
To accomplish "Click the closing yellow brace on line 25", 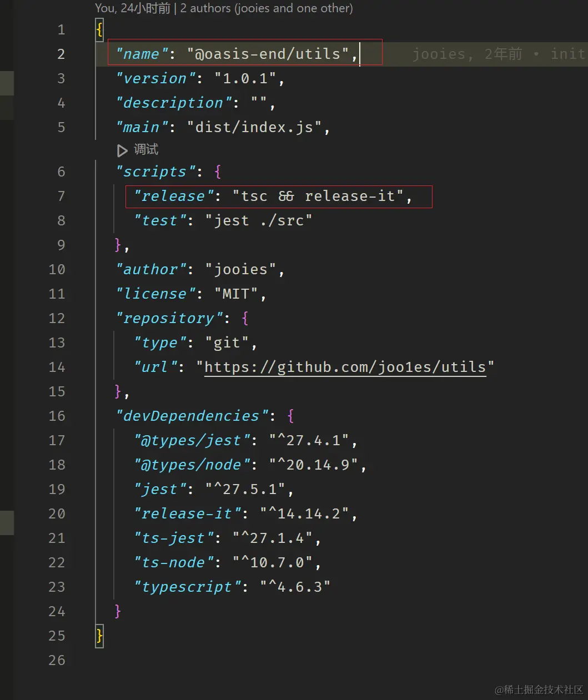I will (x=99, y=636).
